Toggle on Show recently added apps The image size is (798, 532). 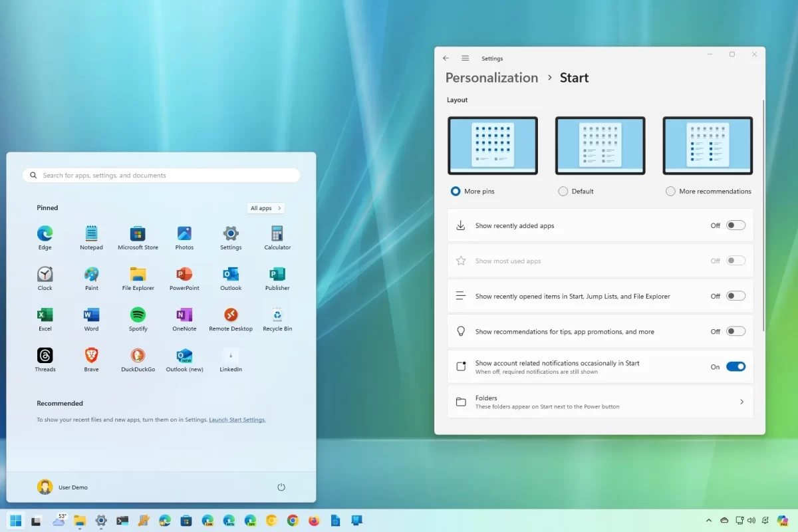[735, 225]
